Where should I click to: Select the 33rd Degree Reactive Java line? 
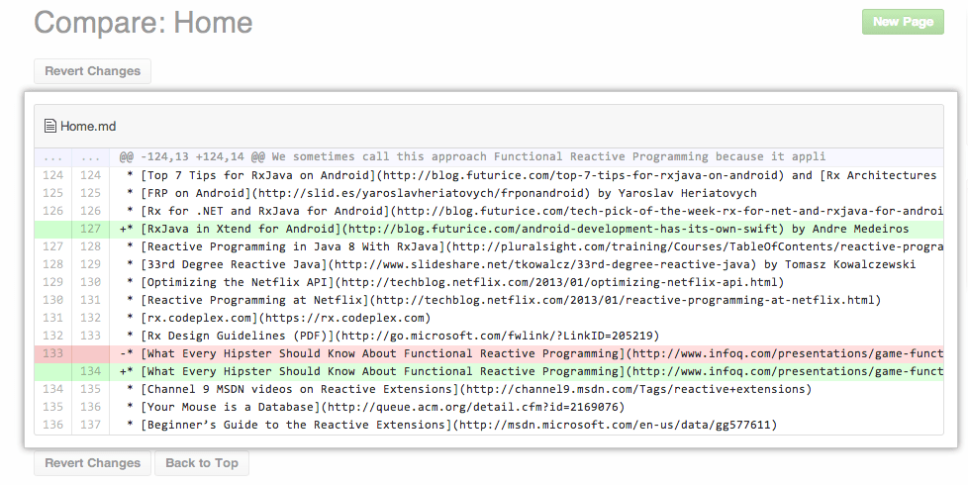pos(489,265)
